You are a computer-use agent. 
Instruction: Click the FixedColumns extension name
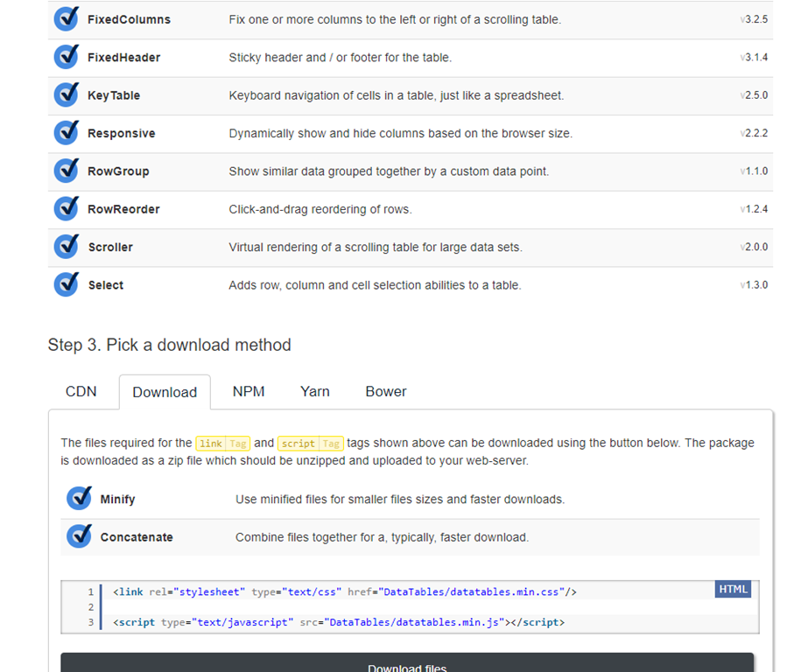tap(130, 19)
